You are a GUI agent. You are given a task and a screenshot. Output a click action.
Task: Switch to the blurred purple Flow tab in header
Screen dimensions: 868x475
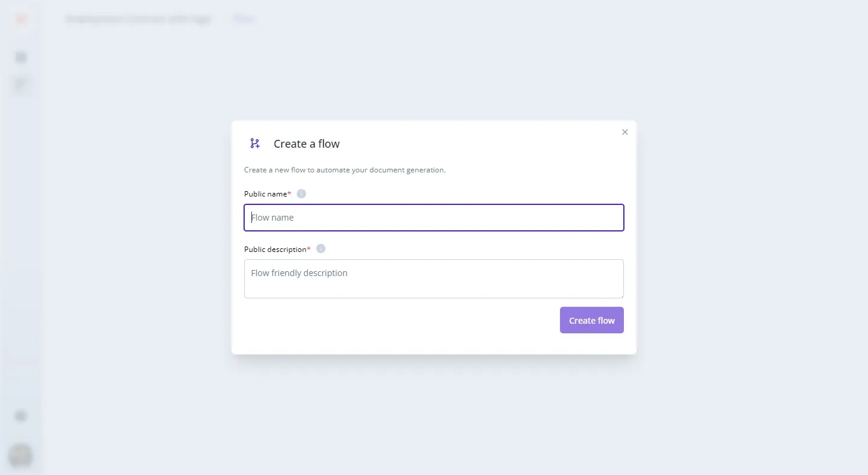click(x=244, y=19)
